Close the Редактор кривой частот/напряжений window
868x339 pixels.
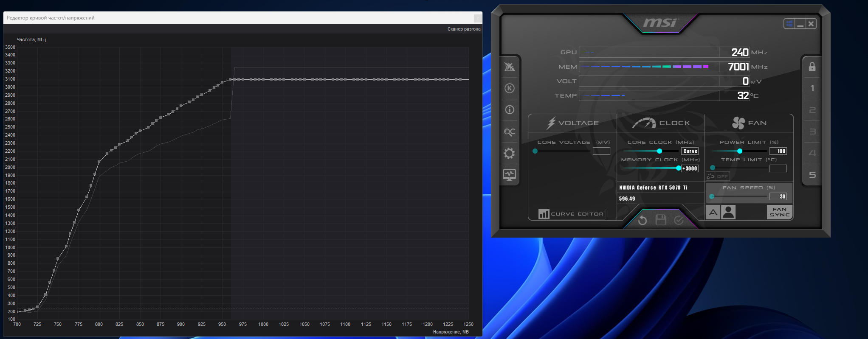478,18
